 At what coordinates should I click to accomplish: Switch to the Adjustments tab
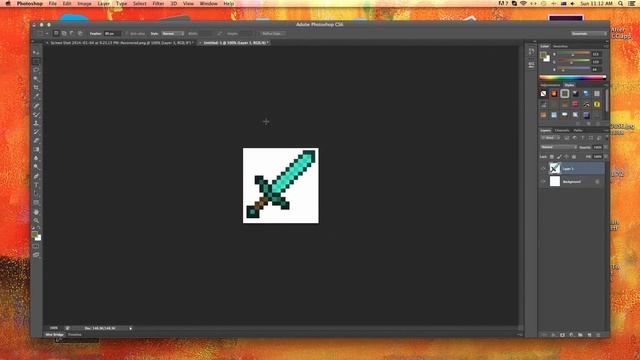pyautogui.click(x=550, y=85)
